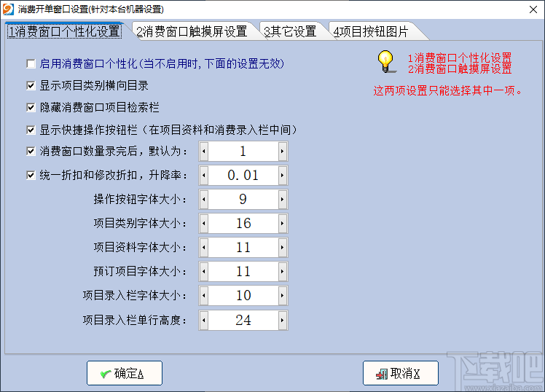545x392 pixels.
Task: Open the 4项目按钮图片 tab
Action: [x=371, y=31]
